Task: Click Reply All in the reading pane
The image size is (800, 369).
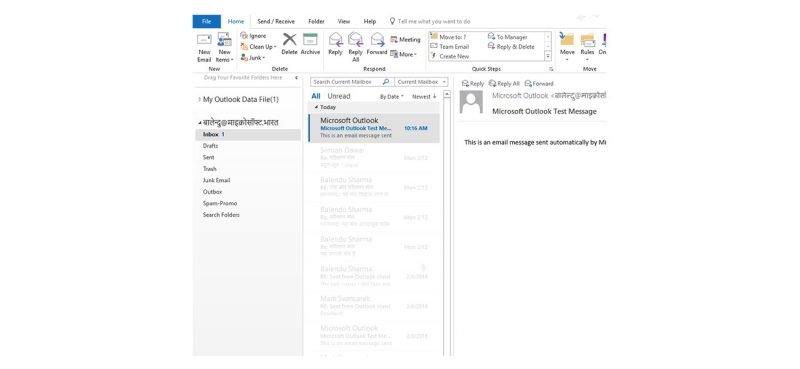Action: coord(504,83)
